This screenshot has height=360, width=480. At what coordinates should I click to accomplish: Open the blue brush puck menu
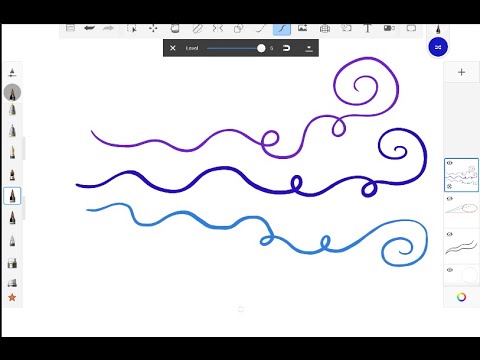pos(438,47)
